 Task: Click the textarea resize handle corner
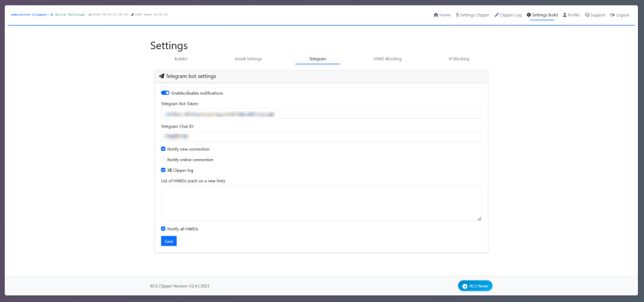coord(479,219)
